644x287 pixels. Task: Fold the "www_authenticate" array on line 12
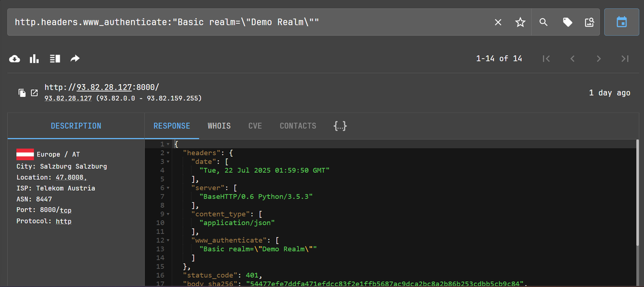click(x=168, y=240)
